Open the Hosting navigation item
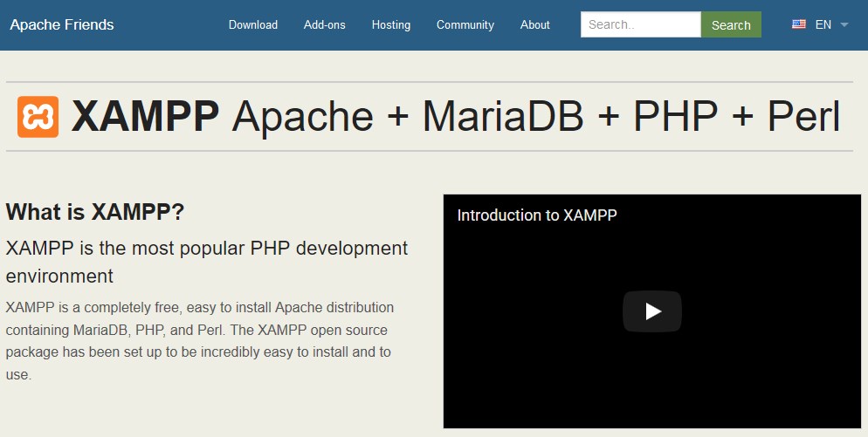Viewport: 868px width, 437px height. coord(390,24)
